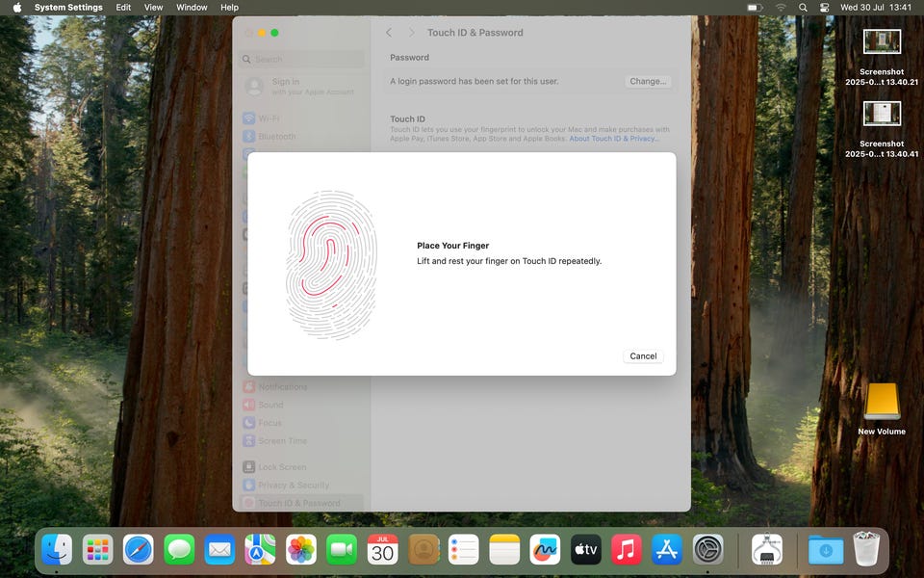Select Bluetooth in the settings sidebar
Screen dimensions: 924x578
[x=302, y=136]
